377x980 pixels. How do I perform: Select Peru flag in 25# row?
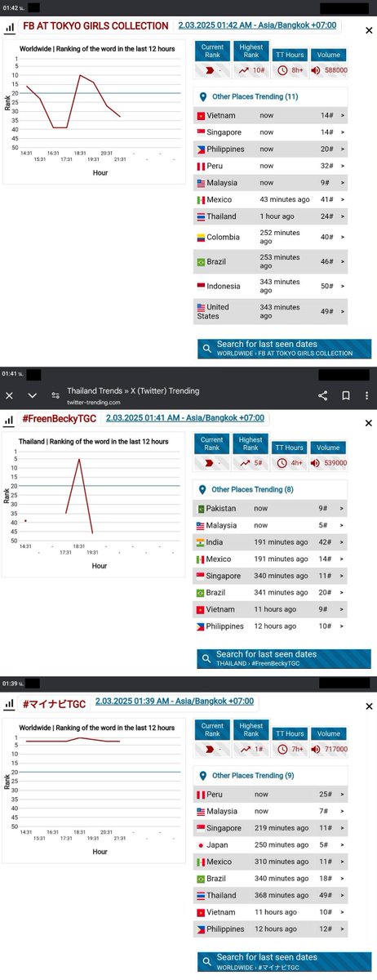click(x=201, y=795)
